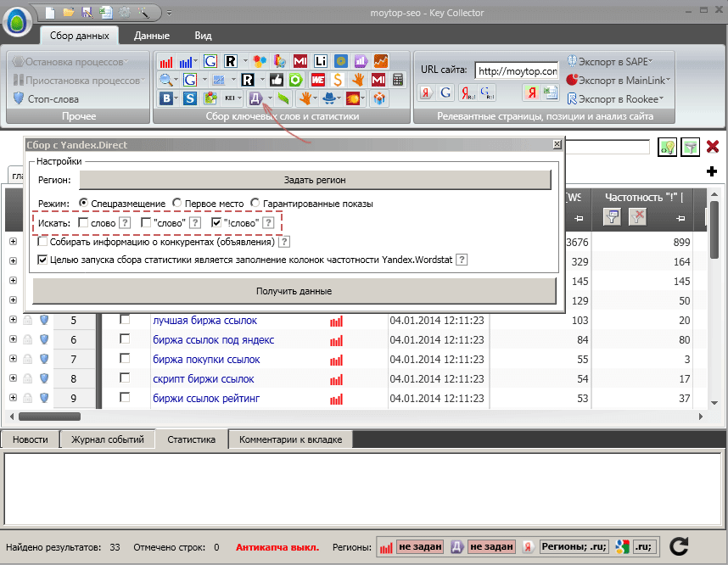The height and width of the screenshot is (565, 728).
Task: Open the Yandex.Direct collection icon
Action: [255, 98]
